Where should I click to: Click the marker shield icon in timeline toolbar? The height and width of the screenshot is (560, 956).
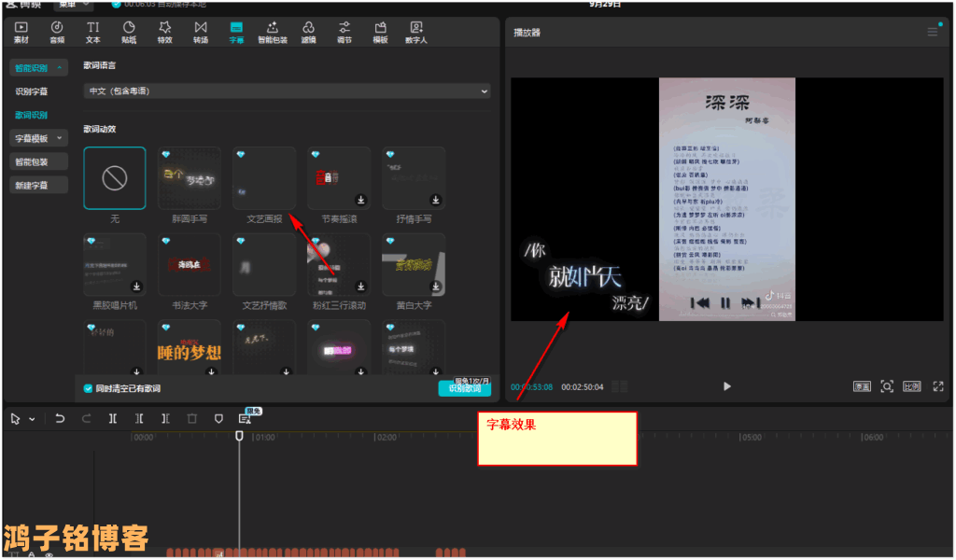[218, 419]
